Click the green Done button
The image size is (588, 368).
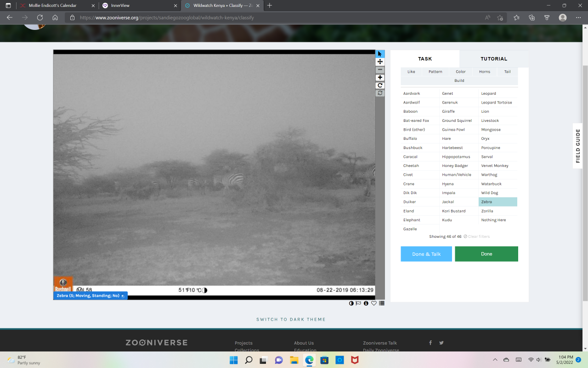click(486, 254)
